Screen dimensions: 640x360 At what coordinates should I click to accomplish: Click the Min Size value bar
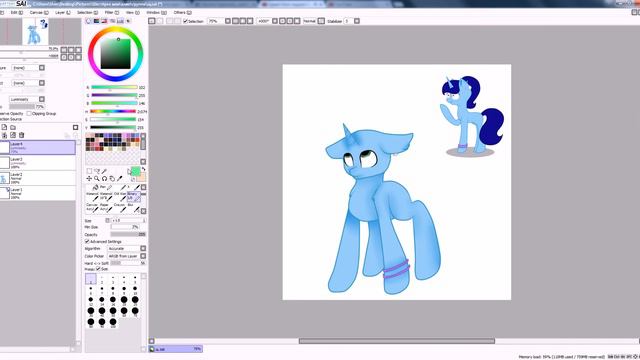pyautogui.click(x=125, y=227)
